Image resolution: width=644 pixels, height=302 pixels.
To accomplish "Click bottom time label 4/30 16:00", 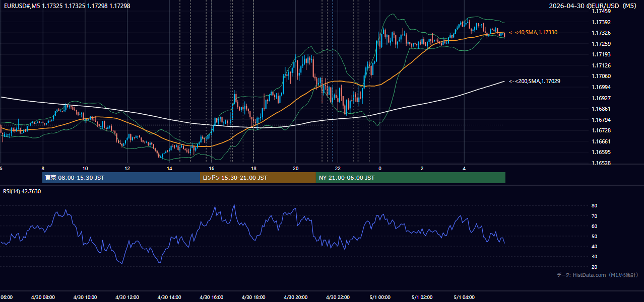I will [211, 297].
